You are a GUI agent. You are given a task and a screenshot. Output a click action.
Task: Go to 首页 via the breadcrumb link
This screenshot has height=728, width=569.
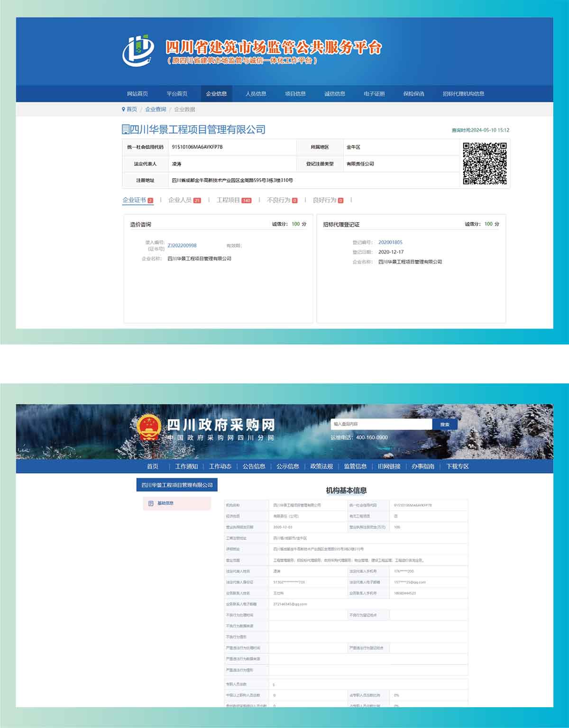132,109
